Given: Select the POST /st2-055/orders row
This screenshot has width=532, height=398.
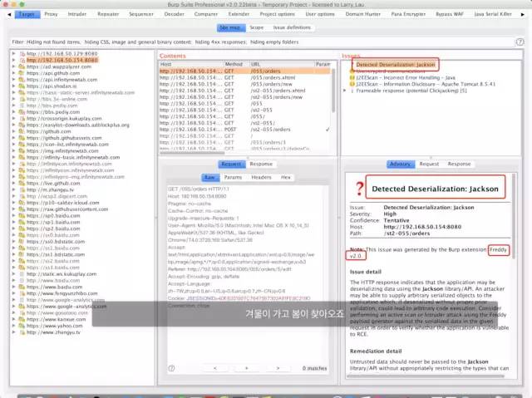Looking at the screenshot, I should [x=244, y=130].
